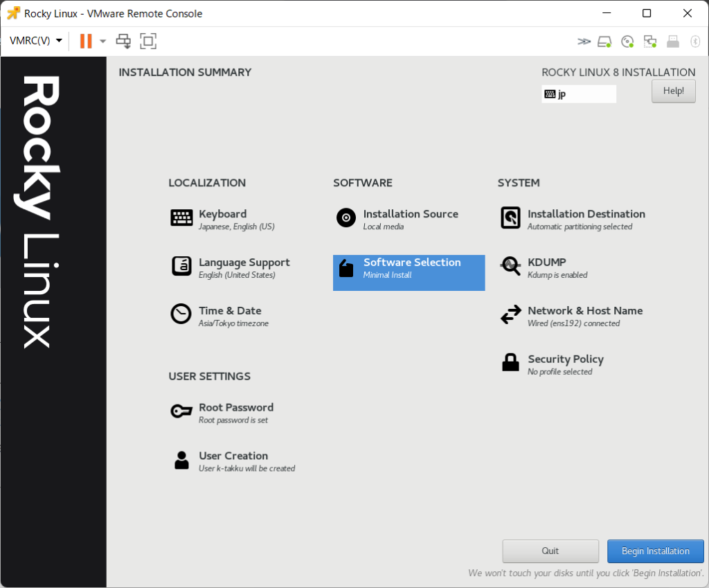This screenshot has width=709, height=588.
Task: Expand the power options dropdown arrow
Action: pyautogui.click(x=103, y=41)
